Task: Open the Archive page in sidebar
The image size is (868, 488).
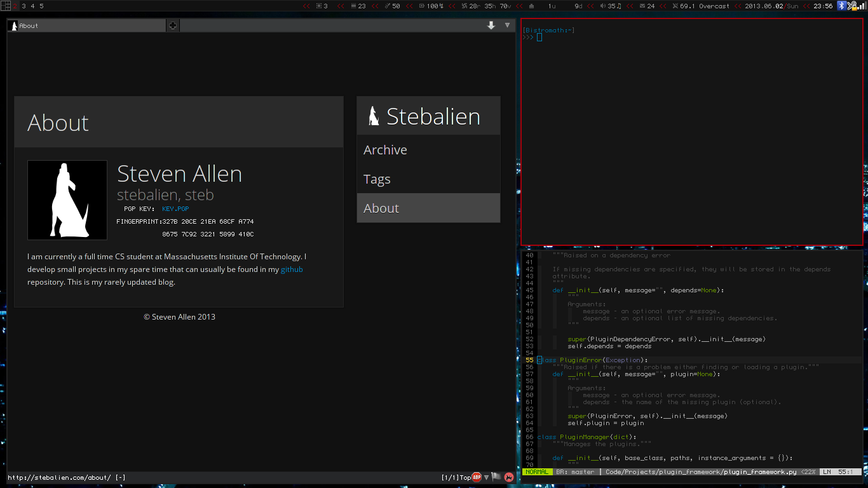Action: point(385,150)
